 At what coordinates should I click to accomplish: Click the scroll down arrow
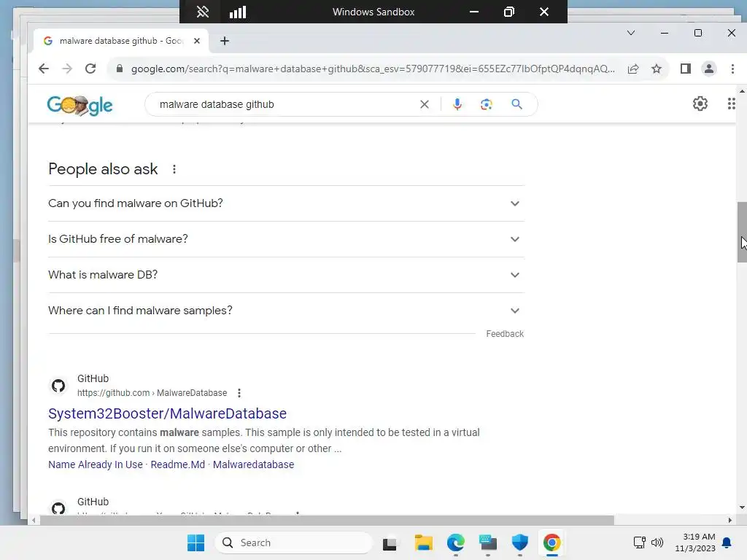[742, 507]
